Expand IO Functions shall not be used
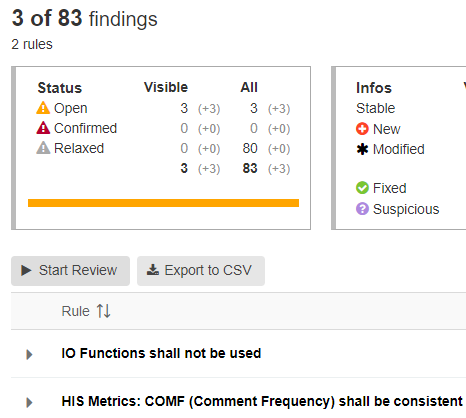Viewport: 466px width, 418px height. (x=29, y=354)
